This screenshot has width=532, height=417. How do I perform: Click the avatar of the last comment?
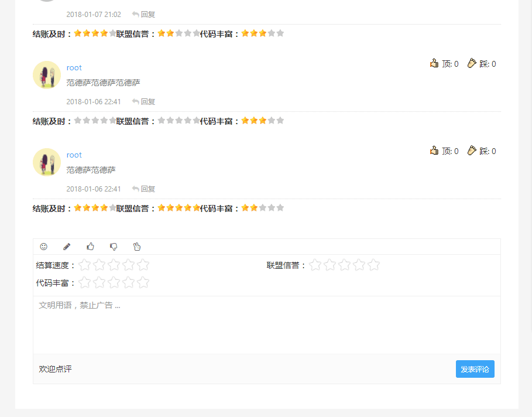click(47, 162)
